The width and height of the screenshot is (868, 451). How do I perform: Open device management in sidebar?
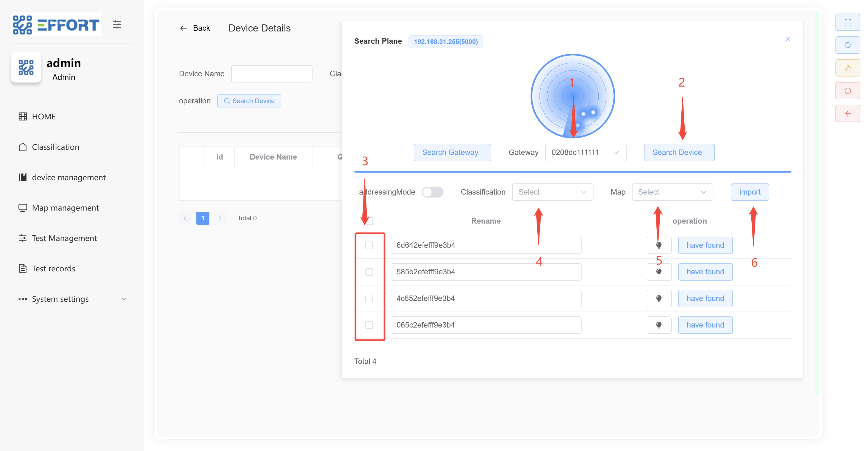pyautogui.click(x=69, y=177)
